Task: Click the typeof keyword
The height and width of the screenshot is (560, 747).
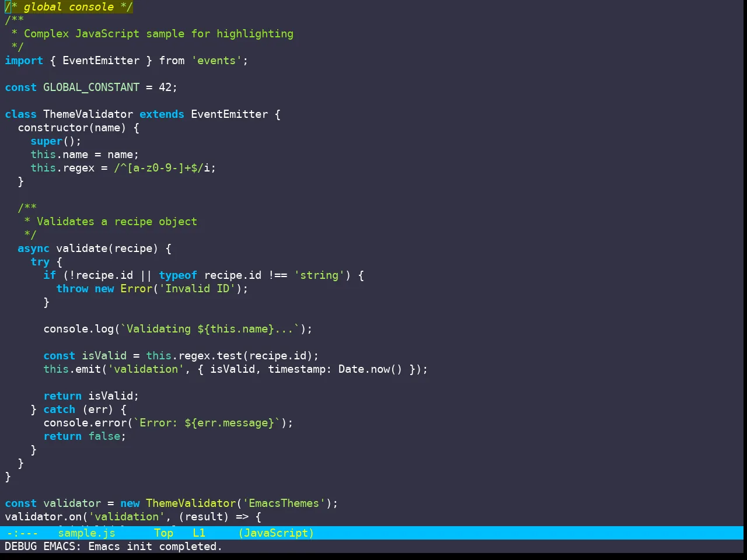Action: [178, 275]
